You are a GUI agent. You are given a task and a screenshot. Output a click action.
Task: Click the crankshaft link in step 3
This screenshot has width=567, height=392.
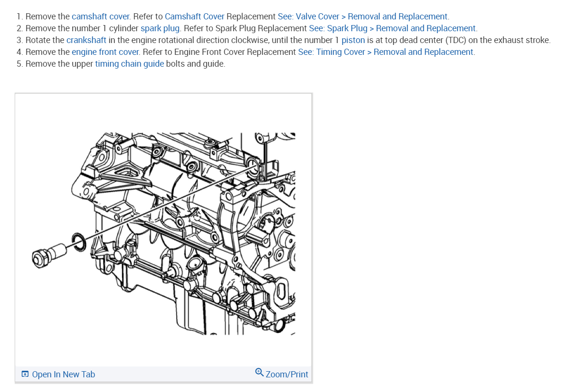coord(86,40)
